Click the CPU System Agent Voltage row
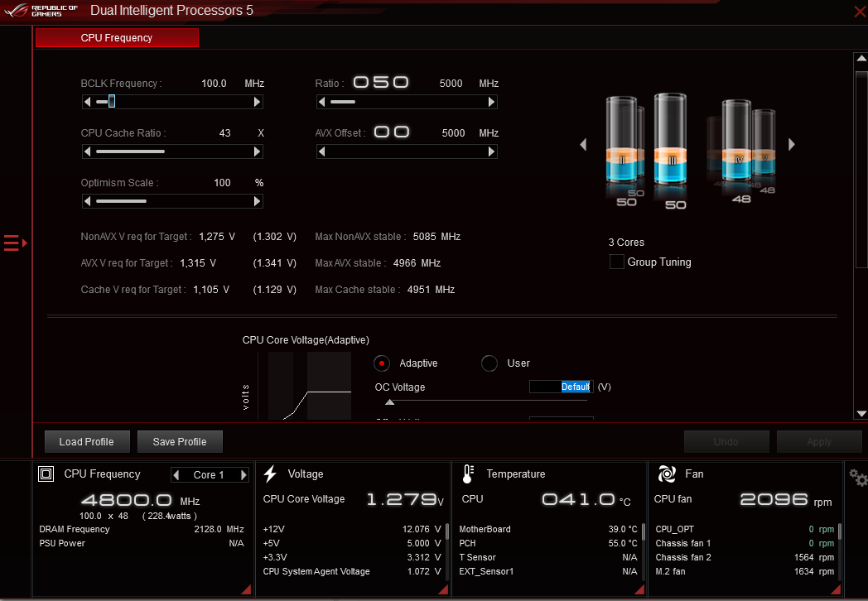This screenshot has width=868, height=601. (352, 571)
